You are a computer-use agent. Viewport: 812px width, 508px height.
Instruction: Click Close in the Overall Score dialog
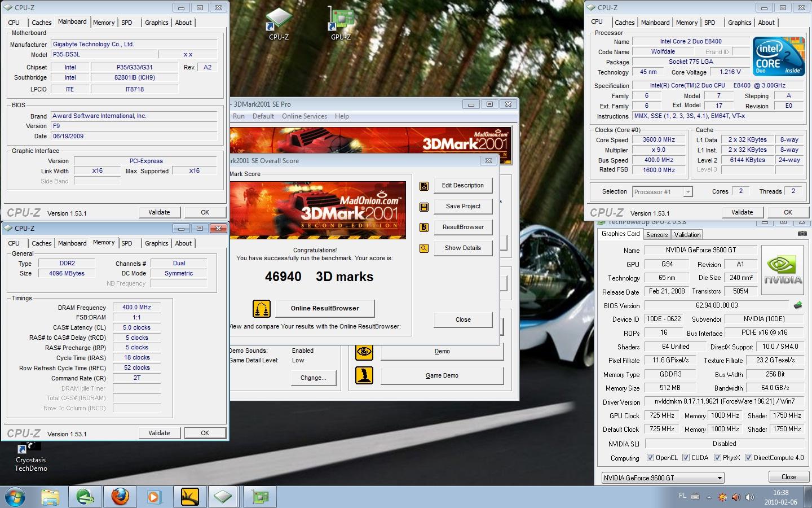tap(463, 320)
